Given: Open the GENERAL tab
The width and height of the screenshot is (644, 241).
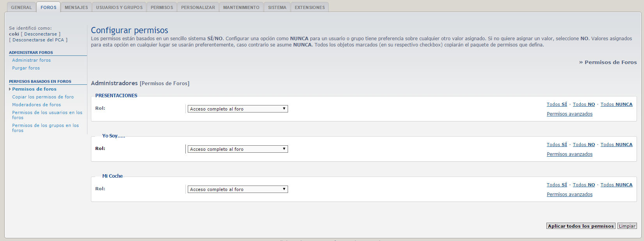Looking at the screenshot, I should (21, 7).
